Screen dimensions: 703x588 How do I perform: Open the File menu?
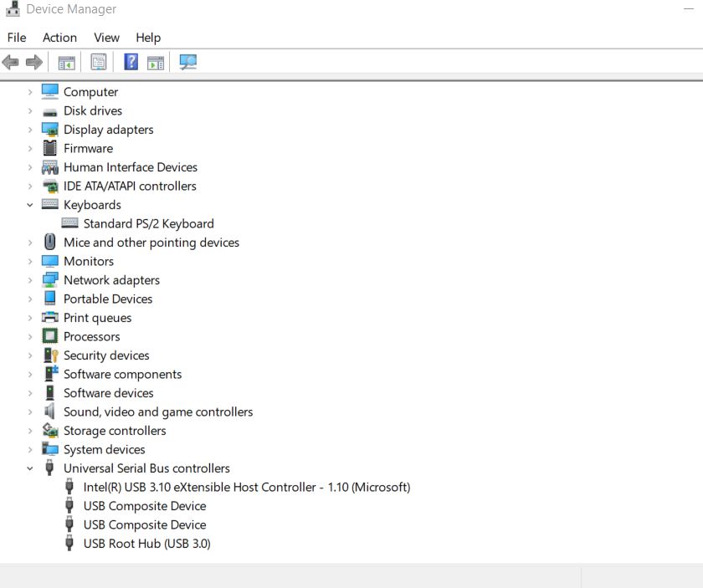[17, 38]
